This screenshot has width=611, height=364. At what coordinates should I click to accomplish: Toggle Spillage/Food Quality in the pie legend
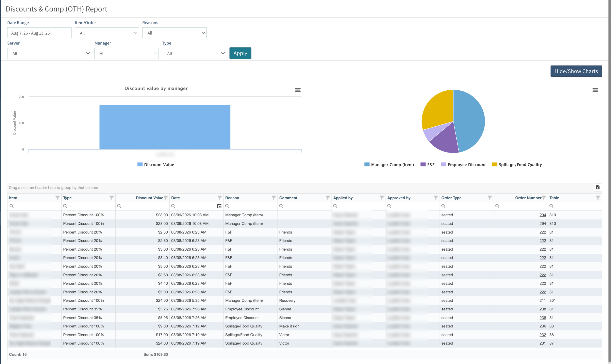point(517,165)
